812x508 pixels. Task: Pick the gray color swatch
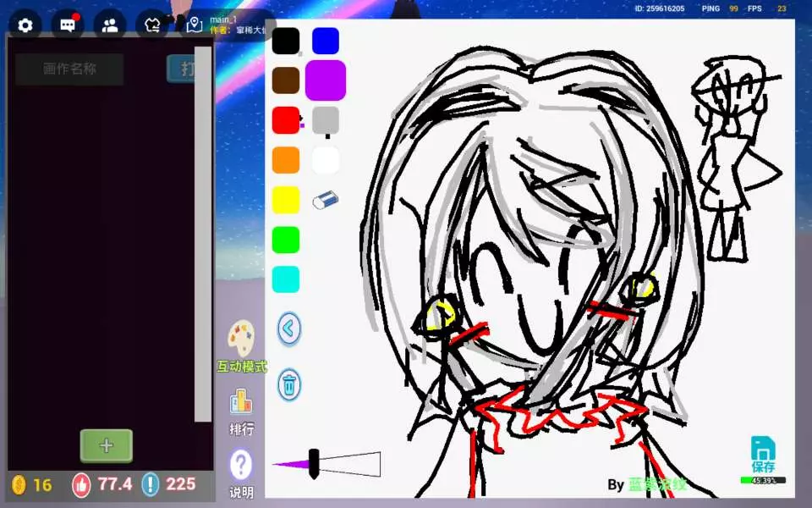pos(326,120)
